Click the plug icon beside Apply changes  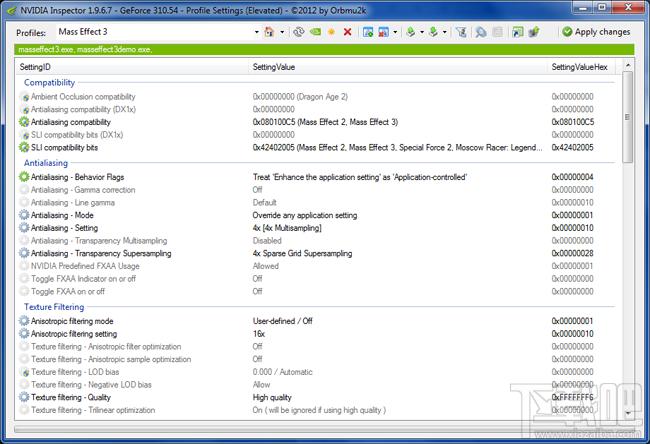point(534,32)
